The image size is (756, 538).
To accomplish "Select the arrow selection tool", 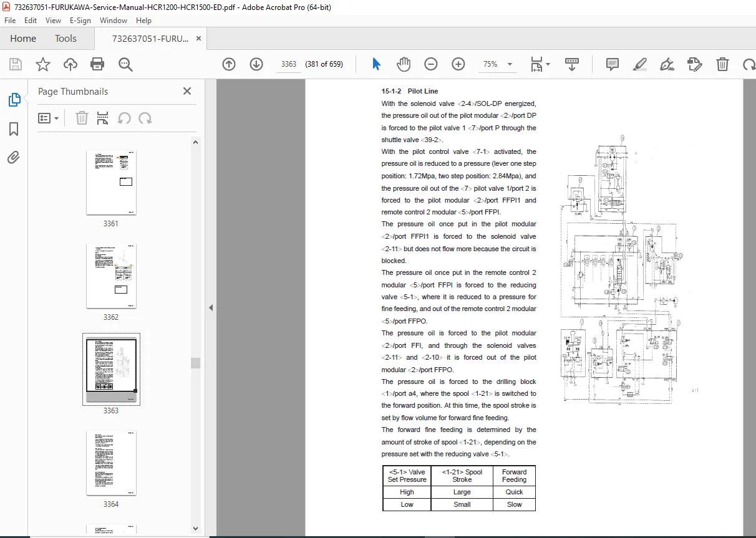I will pos(376,64).
